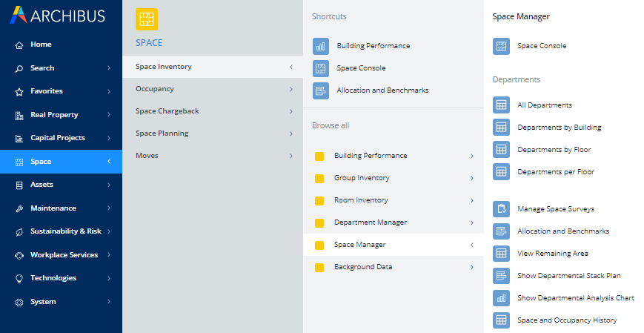
Task: Expand the Occupancy submenu chevron
Action: (291, 89)
